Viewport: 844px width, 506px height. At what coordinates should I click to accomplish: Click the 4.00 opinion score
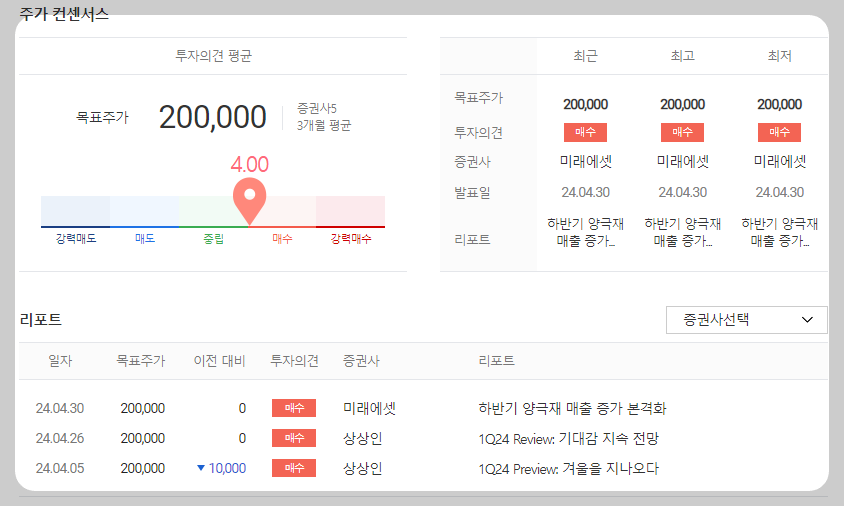tap(250, 164)
